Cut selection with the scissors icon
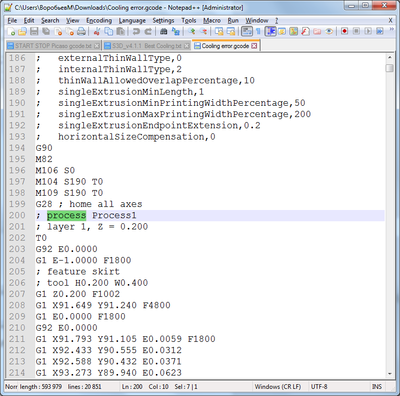Image resolution: width=400 pixels, height=396 pixels. click(97, 32)
